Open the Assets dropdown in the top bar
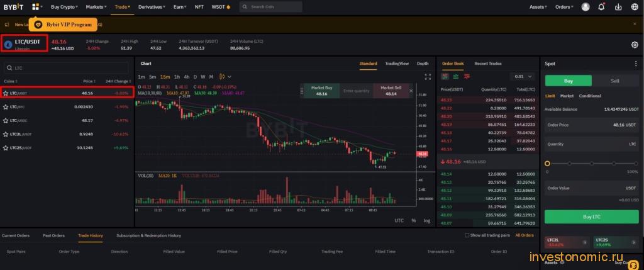 pyautogui.click(x=538, y=7)
